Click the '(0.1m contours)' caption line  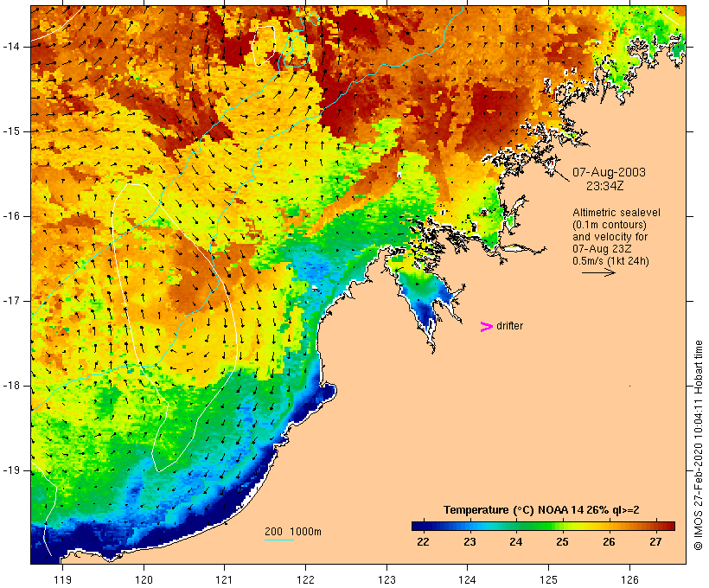coord(609,225)
